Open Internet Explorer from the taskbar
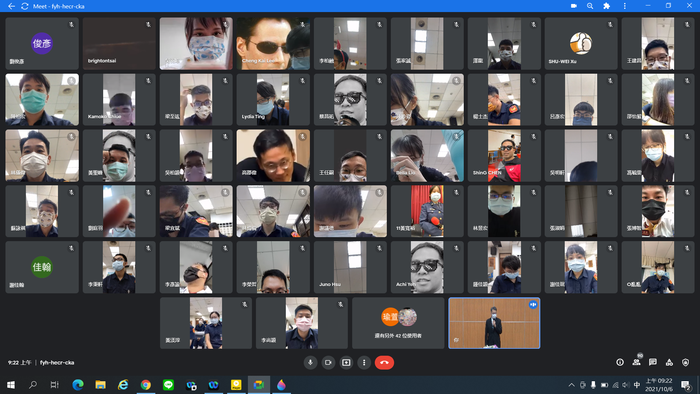 (123, 385)
